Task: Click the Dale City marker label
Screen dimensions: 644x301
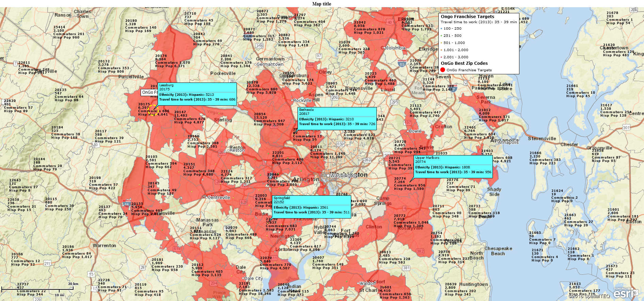Action: click(x=254, y=279)
